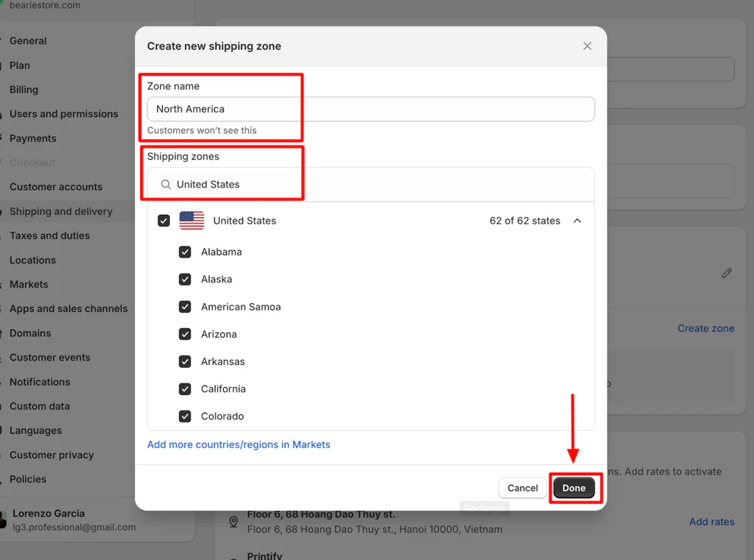Open Payments settings in sidebar
This screenshot has width=754, height=560.
(x=32, y=138)
